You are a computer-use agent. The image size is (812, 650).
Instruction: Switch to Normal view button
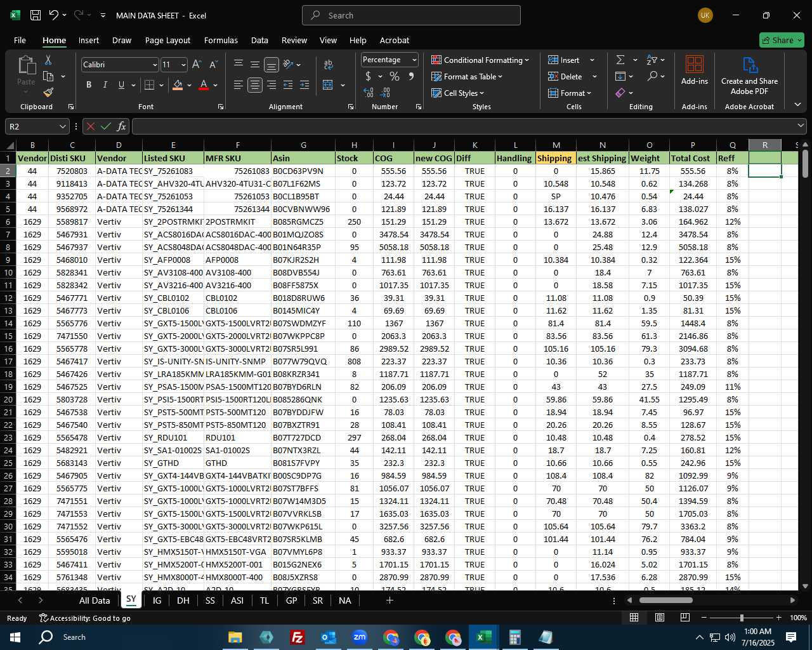click(x=634, y=618)
